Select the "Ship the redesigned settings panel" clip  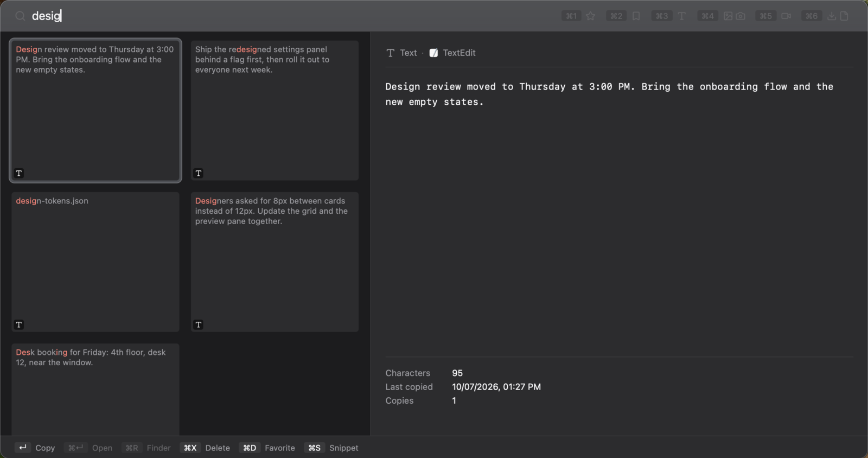[275, 110]
